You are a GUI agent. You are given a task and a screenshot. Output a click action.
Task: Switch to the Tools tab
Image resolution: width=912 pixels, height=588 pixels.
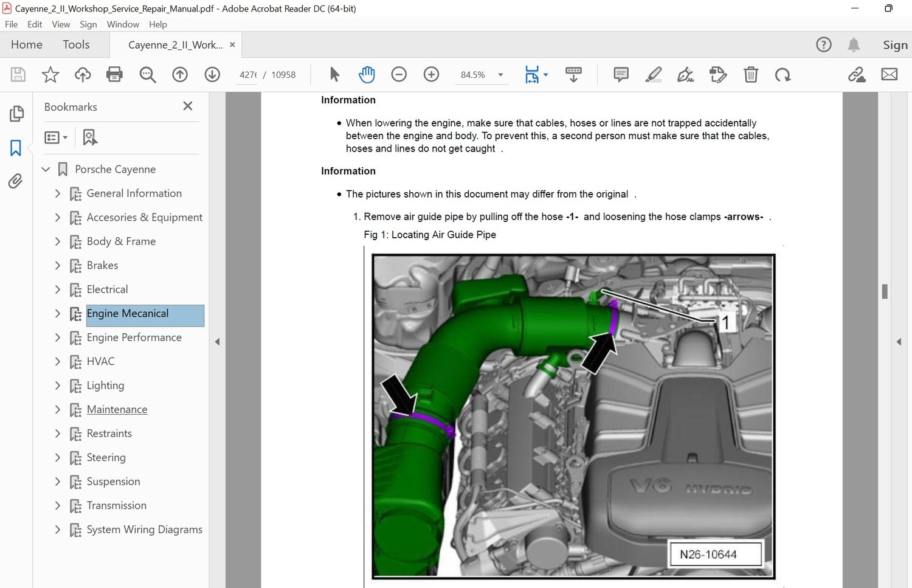[x=76, y=44]
